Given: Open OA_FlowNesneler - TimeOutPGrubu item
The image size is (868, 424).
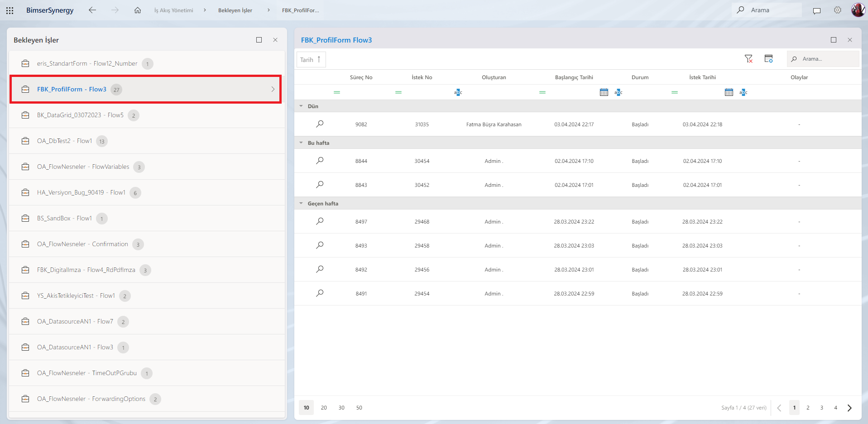Looking at the screenshot, I should click(x=147, y=373).
